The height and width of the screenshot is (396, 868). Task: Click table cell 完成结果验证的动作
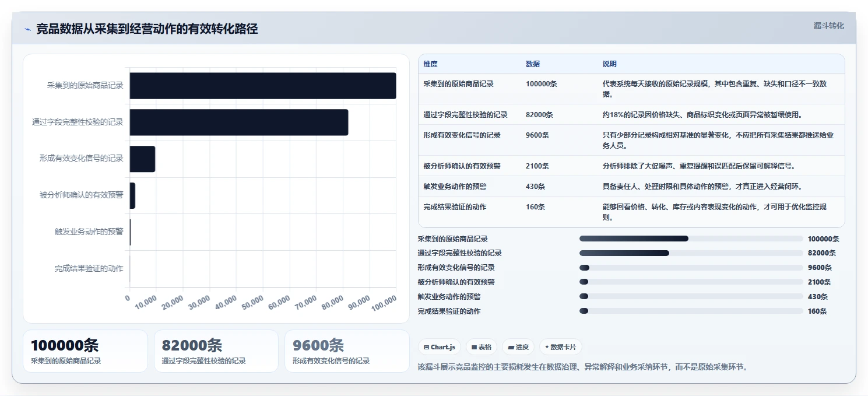click(x=455, y=207)
